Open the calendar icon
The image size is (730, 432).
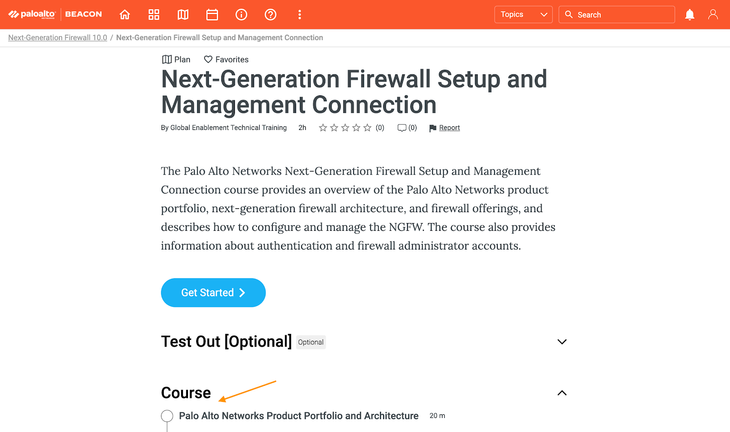212,14
